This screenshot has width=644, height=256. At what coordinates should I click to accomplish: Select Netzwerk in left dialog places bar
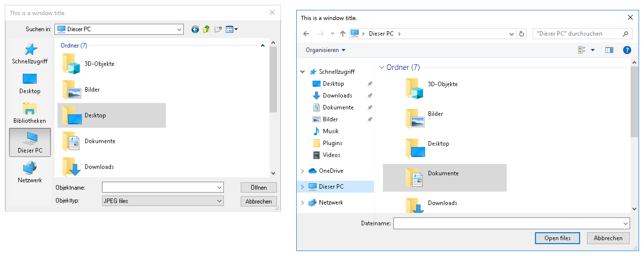30,173
